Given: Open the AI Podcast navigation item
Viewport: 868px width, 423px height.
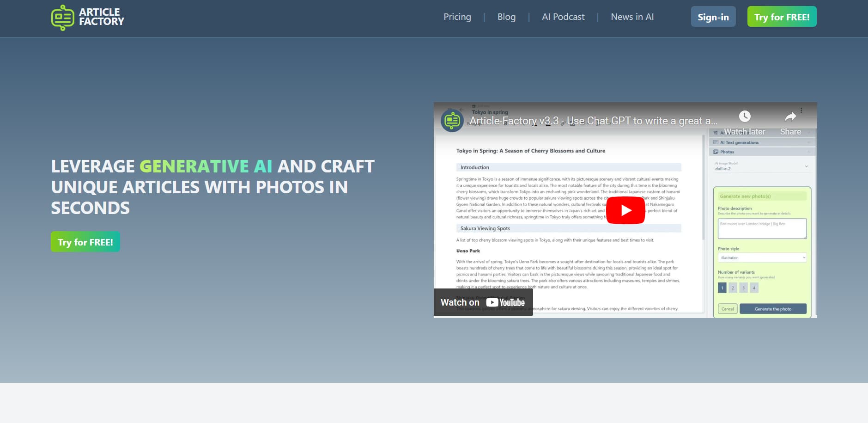Looking at the screenshot, I should (x=563, y=17).
